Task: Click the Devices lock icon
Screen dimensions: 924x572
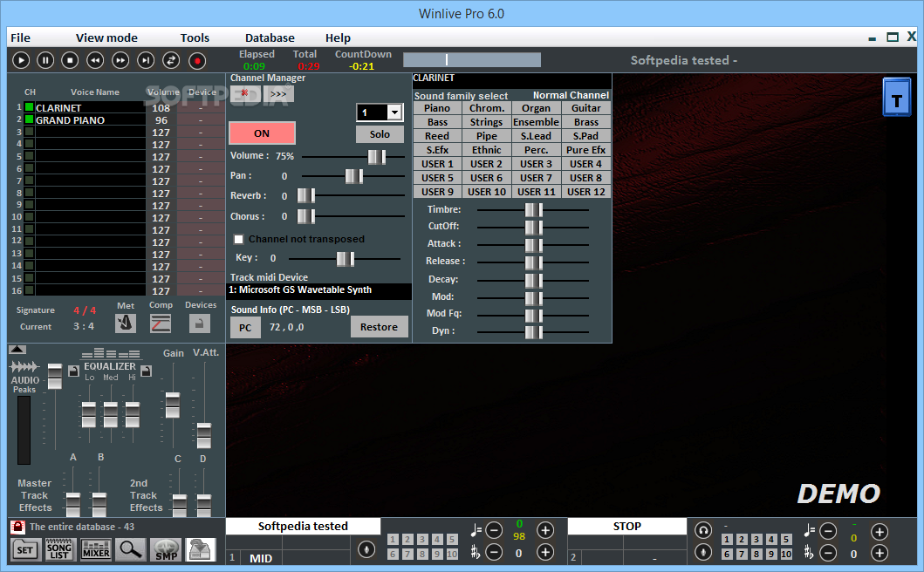Action: tap(199, 323)
